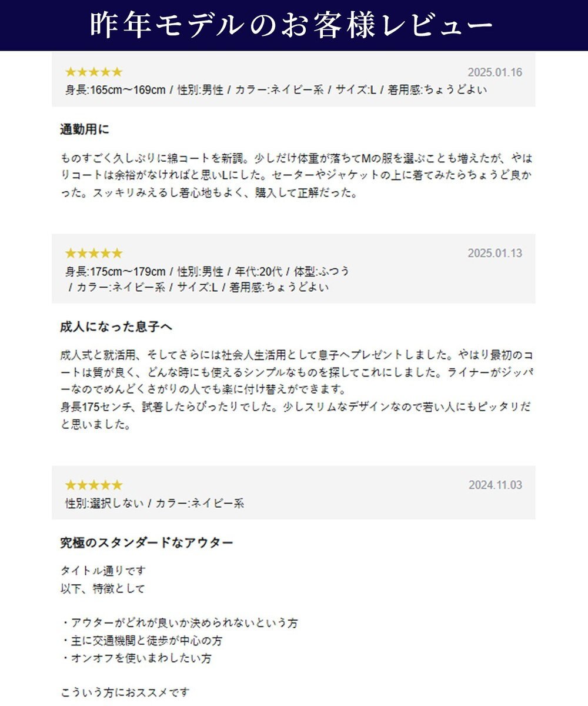Click the line starting 身長175センチ

(x=291, y=407)
